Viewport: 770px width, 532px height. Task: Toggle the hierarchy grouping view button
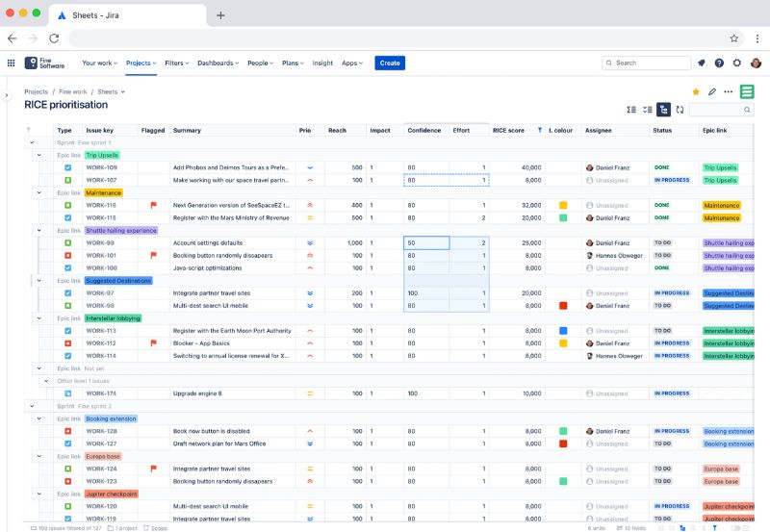coord(663,110)
